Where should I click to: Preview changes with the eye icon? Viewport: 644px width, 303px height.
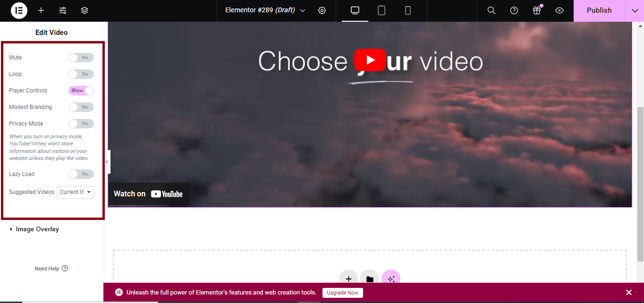pyautogui.click(x=559, y=10)
